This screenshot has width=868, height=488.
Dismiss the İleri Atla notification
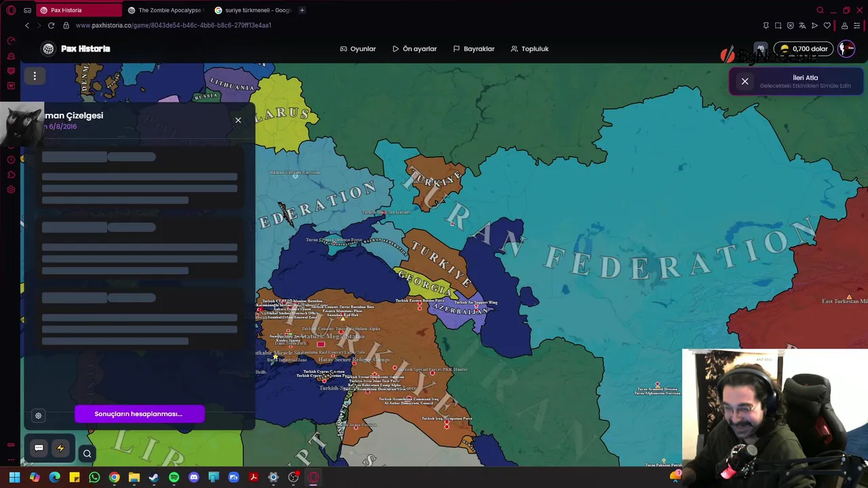(x=745, y=81)
